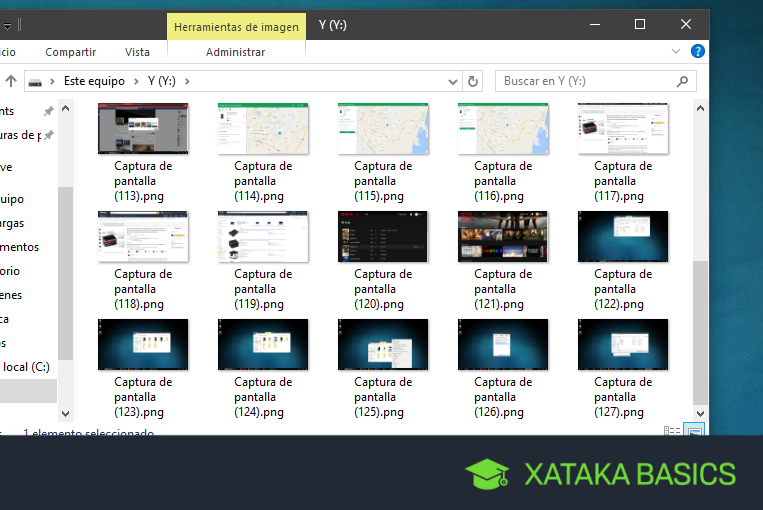Go up one folder level arrow
763x510 pixels.
[x=11, y=81]
